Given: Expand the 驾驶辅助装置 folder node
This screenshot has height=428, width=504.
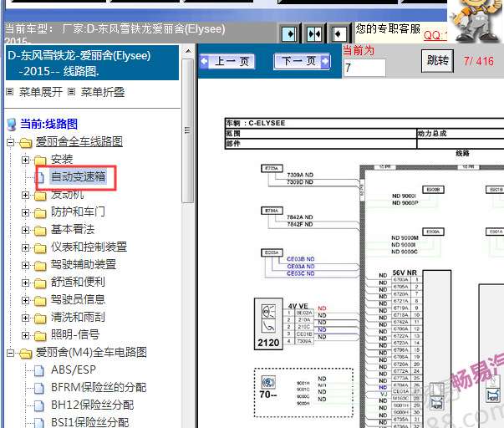Looking at the screenshot, I should tap(25, 265).
